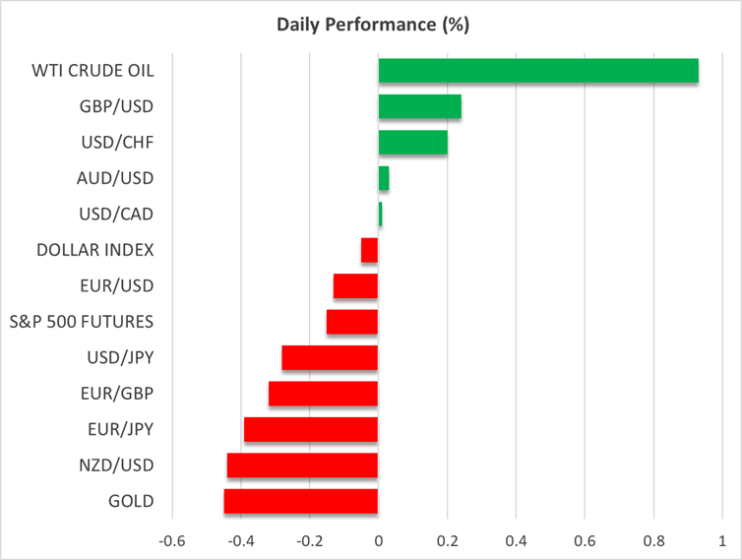Screen dimensions: 742x560
Task: Click the S&P 500 FUTURES bar
Action: [352, 322]
